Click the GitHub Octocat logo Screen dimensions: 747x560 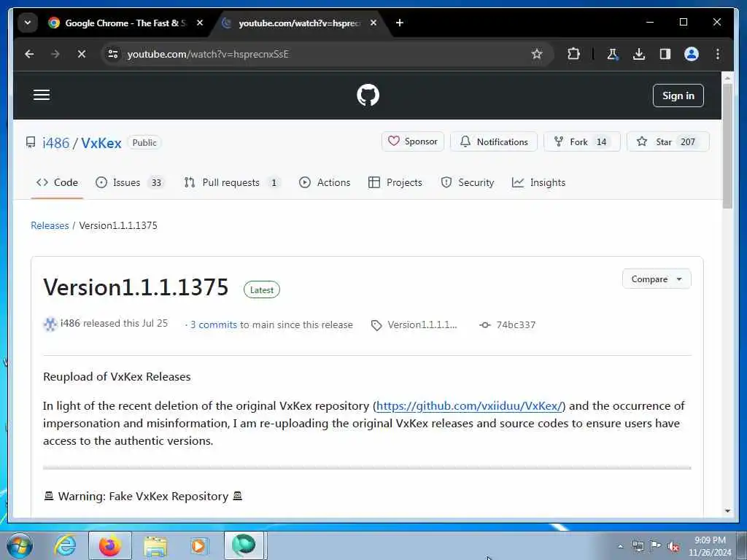368,95
